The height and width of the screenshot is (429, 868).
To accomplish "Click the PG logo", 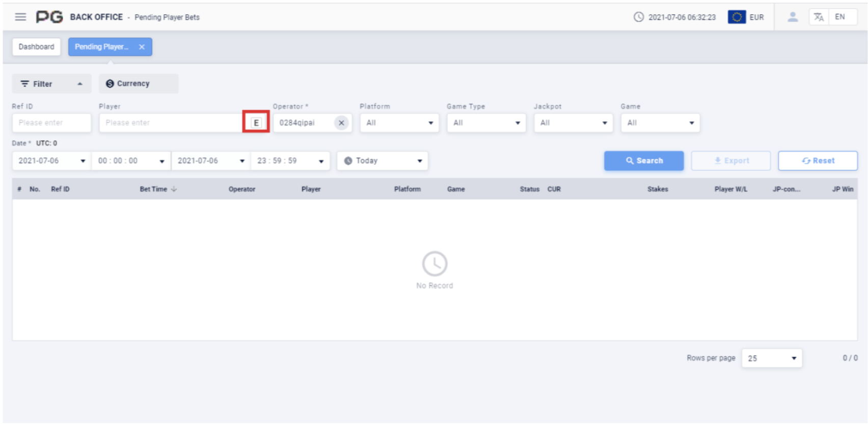I will (x=49, y=17).
